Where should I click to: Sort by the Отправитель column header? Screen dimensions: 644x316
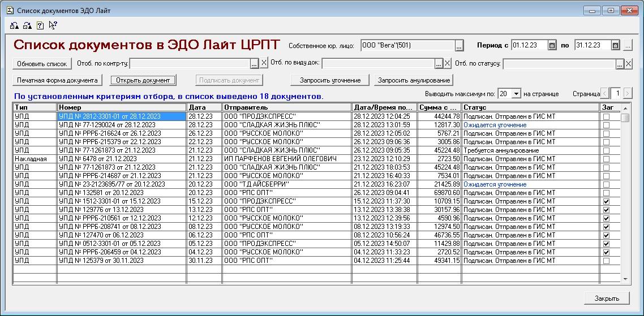coord(287,107)
